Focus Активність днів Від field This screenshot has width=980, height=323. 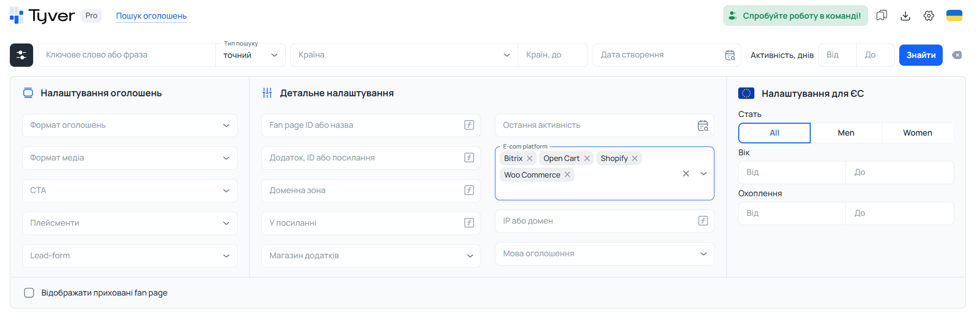[x=838, y=55]
